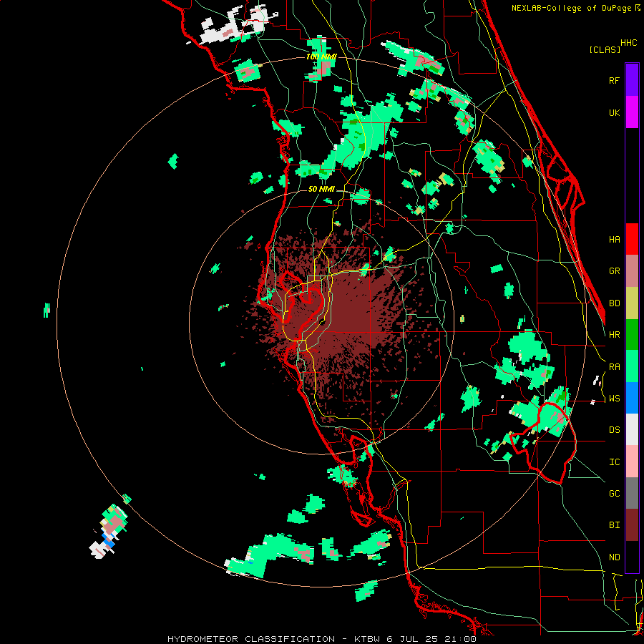This screenshot has width=644, height=644.
Task: Click the GR legend label
Action: tap(615, 271)
